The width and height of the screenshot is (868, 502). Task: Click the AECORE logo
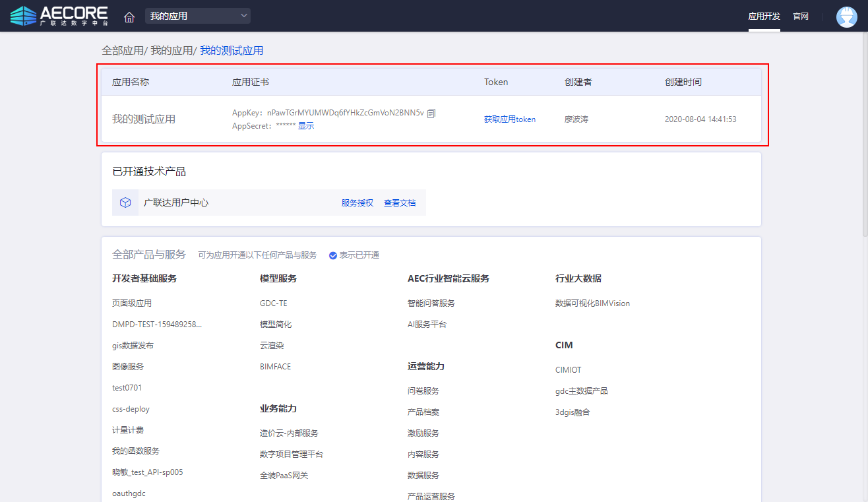click(x=59, y=16)
